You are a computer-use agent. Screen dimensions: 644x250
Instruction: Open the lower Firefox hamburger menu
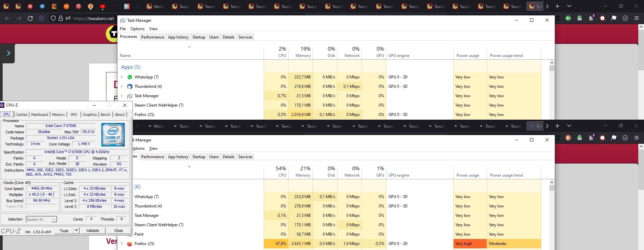637,138
